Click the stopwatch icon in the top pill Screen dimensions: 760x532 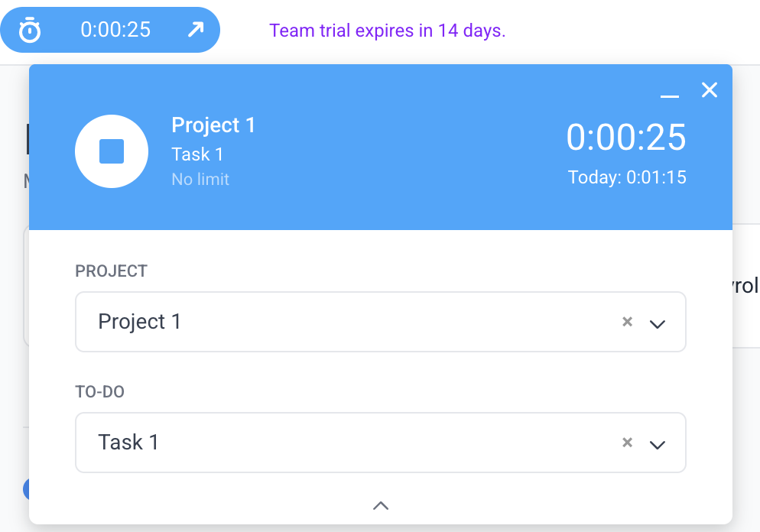pos(30,30)
